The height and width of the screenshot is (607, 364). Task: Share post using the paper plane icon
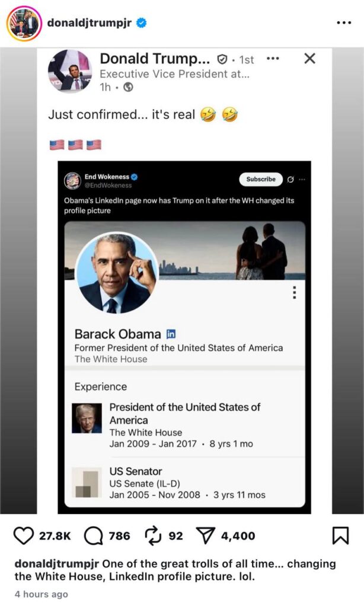point(206,536)
